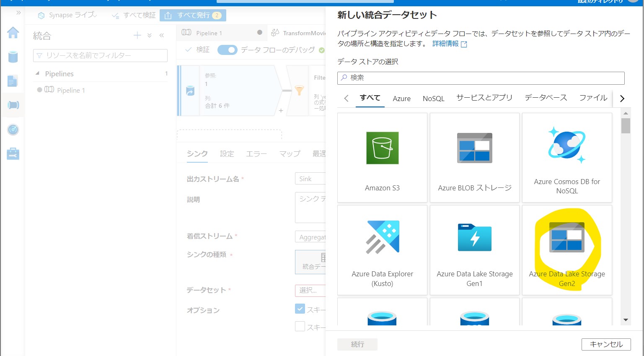Select the Azure category tab
The image size is (644, 356).
(x=401, y=99)
